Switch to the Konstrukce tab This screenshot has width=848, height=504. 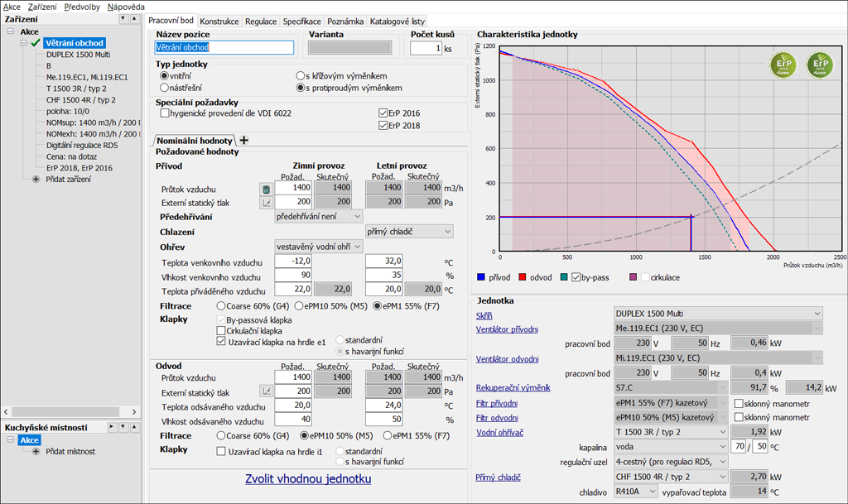click(x=219, y=21)
